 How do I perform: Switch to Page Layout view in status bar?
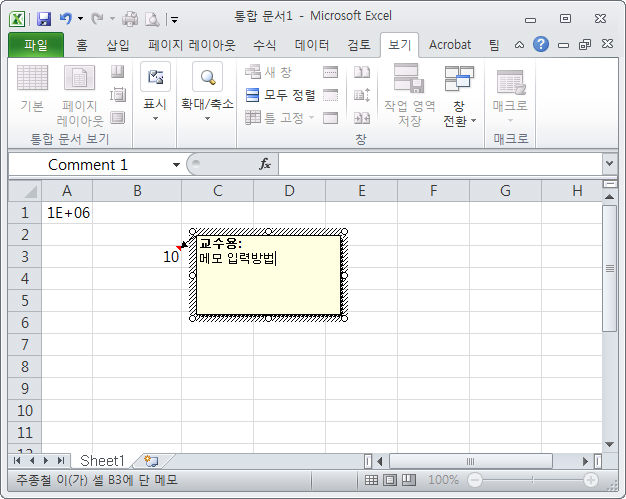click(390, 480)
